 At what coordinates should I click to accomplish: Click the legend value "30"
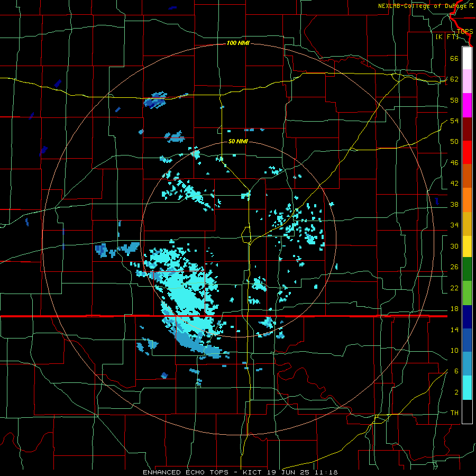pyautogui.click(x=454, y=246)
